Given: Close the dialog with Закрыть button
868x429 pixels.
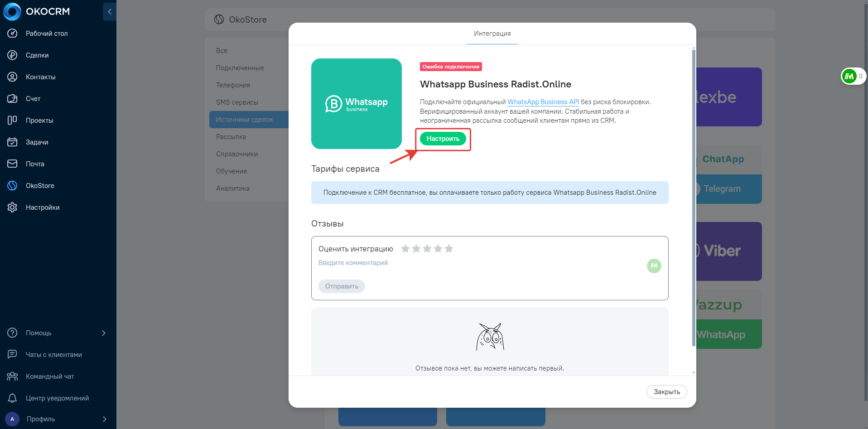Looking at the screenshot, I should pyautogui.click(x=667, y=392).
